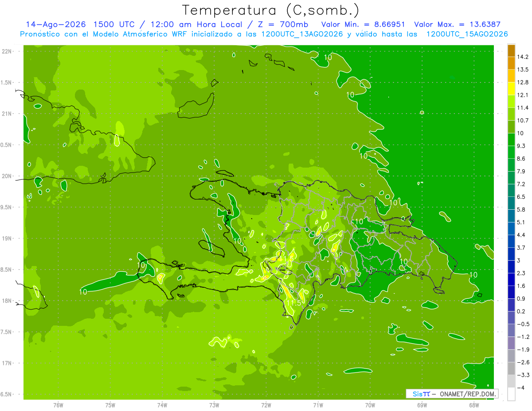The image size is (532, 411).
Task: Click the legend value "3.7"
Action: pyautogui.click(x=521, y=248)
